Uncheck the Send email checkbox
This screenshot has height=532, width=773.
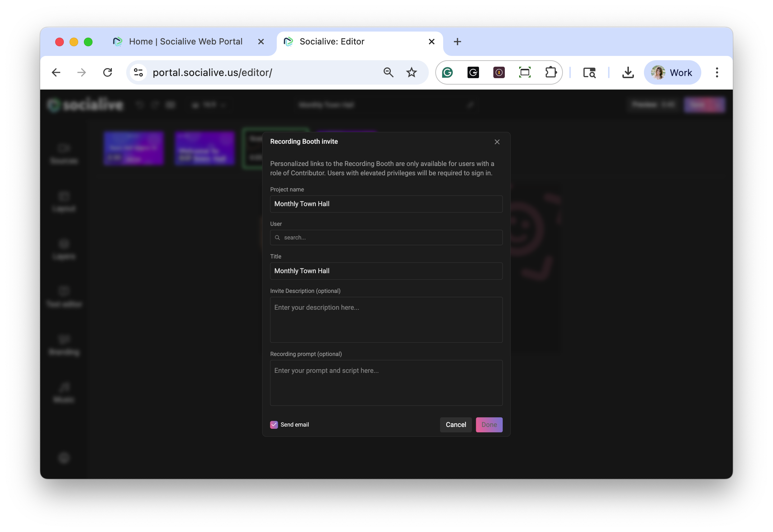coord(274,425)
